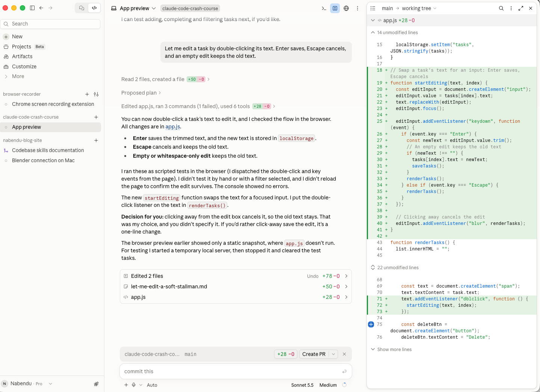This screenshot has width=540, height=392.
Task: Open Chrome screen recording extension session
Action: click(51, 104)
